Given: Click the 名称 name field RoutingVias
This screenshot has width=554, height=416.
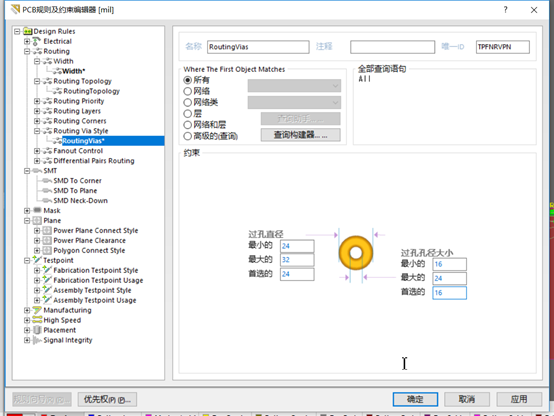Looking at the screenshot, I should tap(258, 47).
